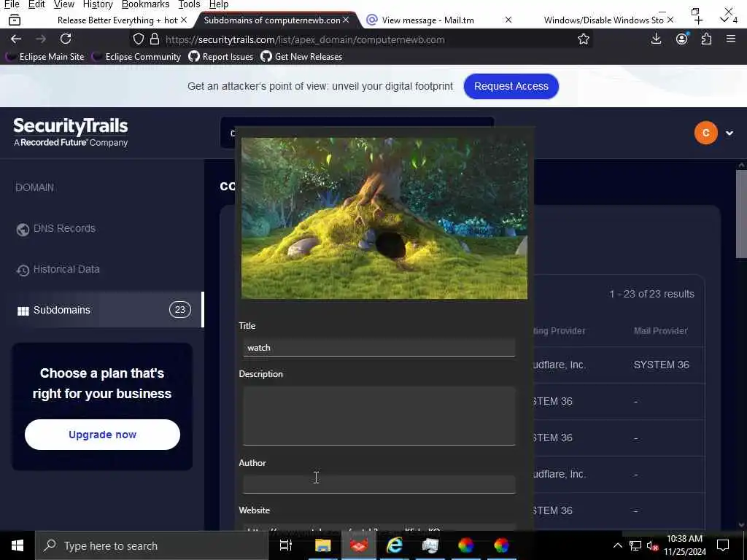Screen dimensions: 747x560
Task: Open the Tools menu
Action: [x=189, y=4]
